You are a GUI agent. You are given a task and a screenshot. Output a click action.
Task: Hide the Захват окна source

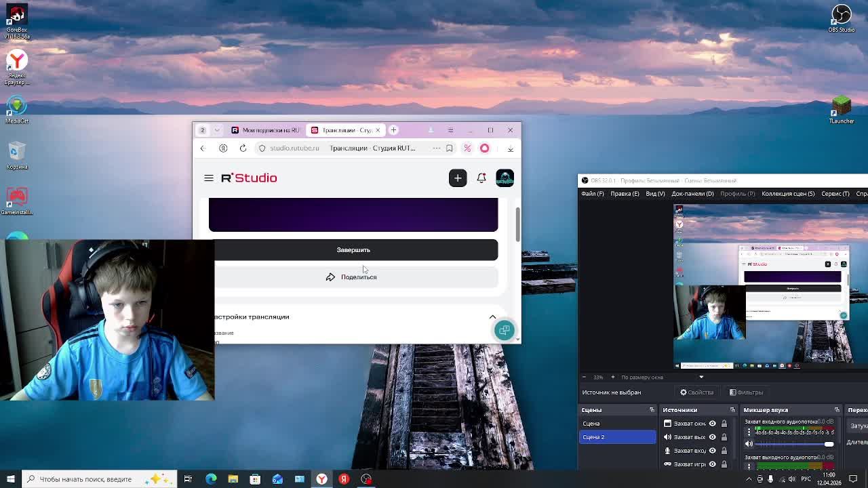click(x=712, y=424)
